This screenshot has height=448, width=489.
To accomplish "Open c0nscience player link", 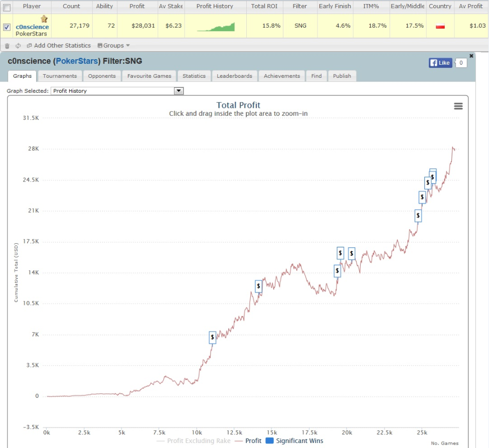I will [32, 27].
